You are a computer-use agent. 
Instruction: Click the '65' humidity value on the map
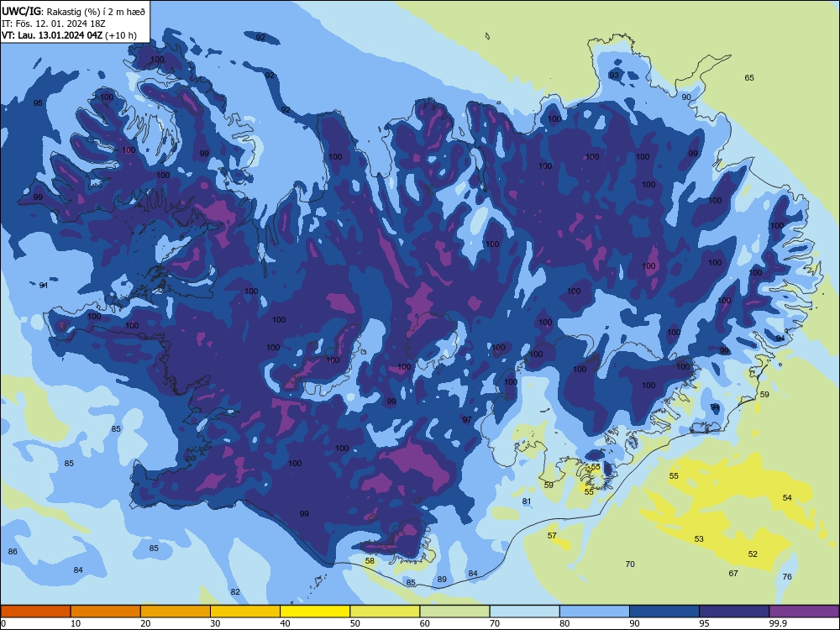[x=749, y=77]
